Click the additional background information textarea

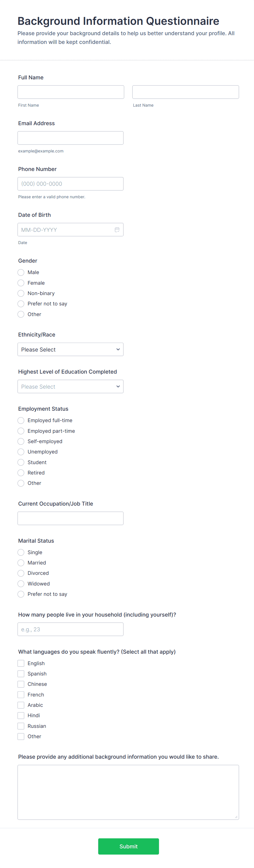128,792
